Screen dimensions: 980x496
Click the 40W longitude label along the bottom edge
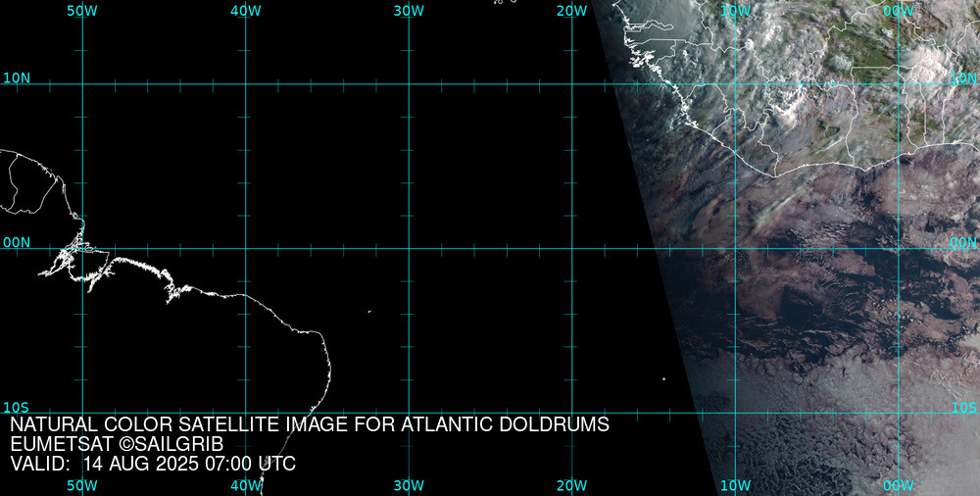pos(246,486)
